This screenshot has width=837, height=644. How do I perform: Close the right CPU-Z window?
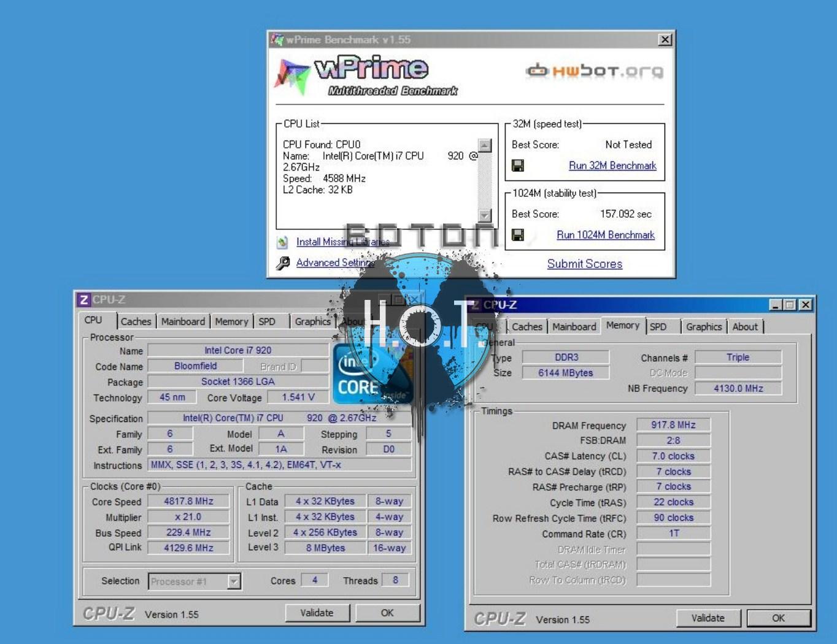806,305
